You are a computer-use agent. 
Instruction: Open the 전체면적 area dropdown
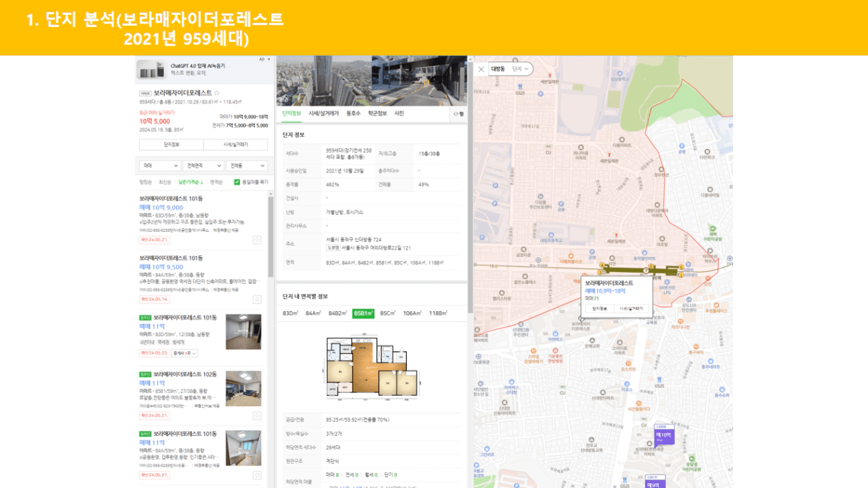click(x=203, y=166)
